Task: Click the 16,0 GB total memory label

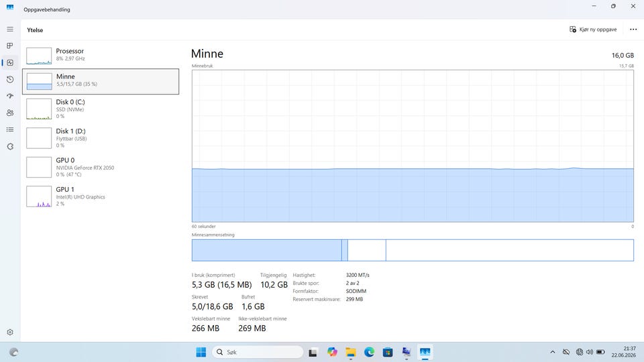Action: coord(623,56)
